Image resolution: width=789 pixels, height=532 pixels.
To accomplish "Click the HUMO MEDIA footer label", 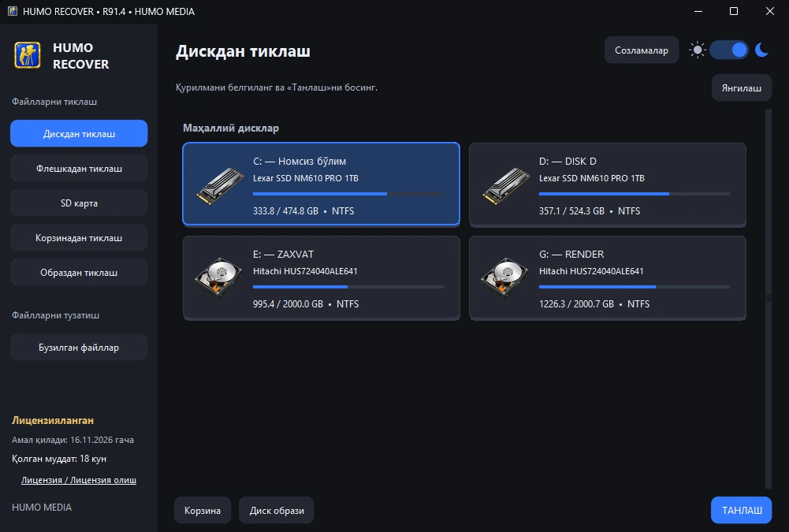I will (42, 508).
